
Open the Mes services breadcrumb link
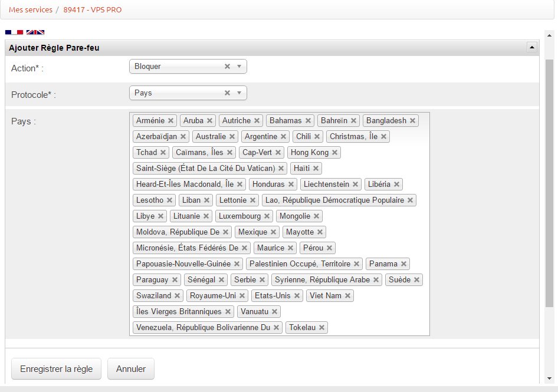point(31,9)
